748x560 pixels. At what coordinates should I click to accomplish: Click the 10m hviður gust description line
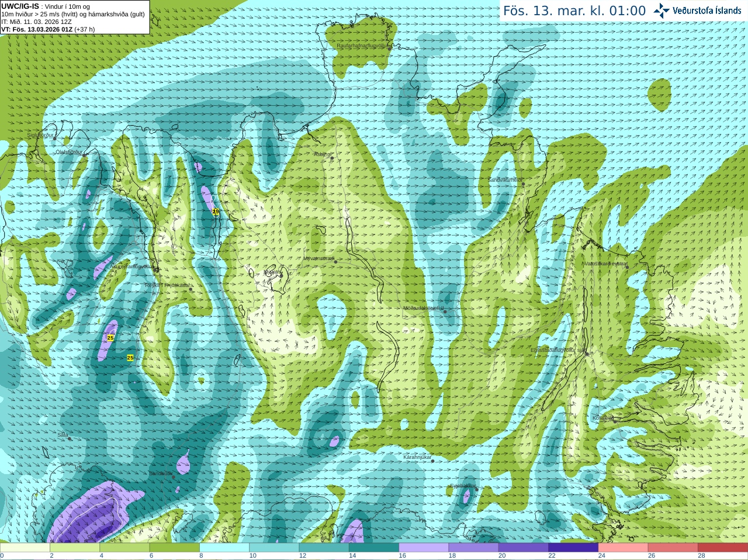pyautogui.click(x=73, y=14)
